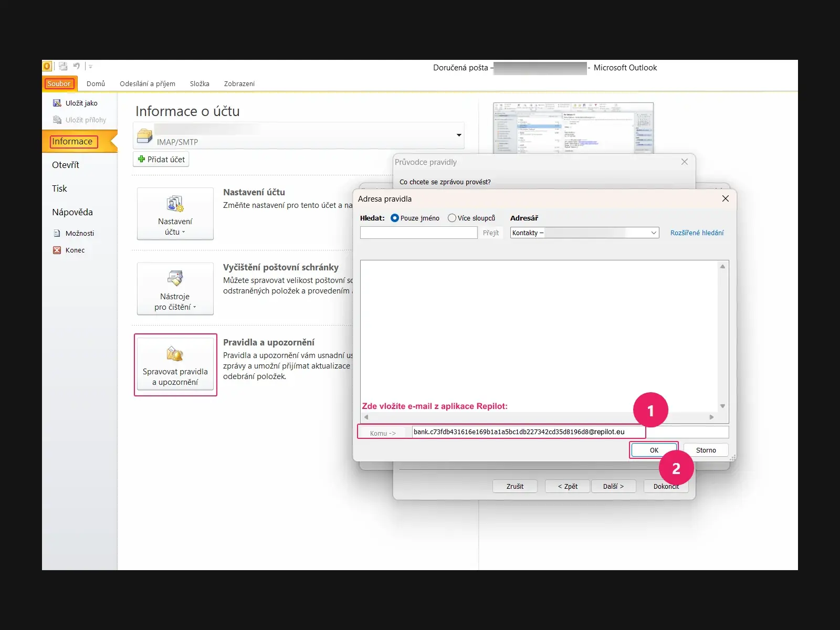Viewport: 840px width, 630px height.
Task: Open the Zobrazení ribbon tab
Action: [x=239, y=83]
